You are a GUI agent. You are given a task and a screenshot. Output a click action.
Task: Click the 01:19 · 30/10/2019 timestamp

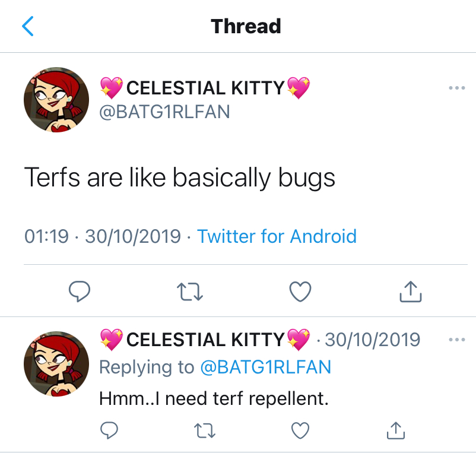click(102, 236)
